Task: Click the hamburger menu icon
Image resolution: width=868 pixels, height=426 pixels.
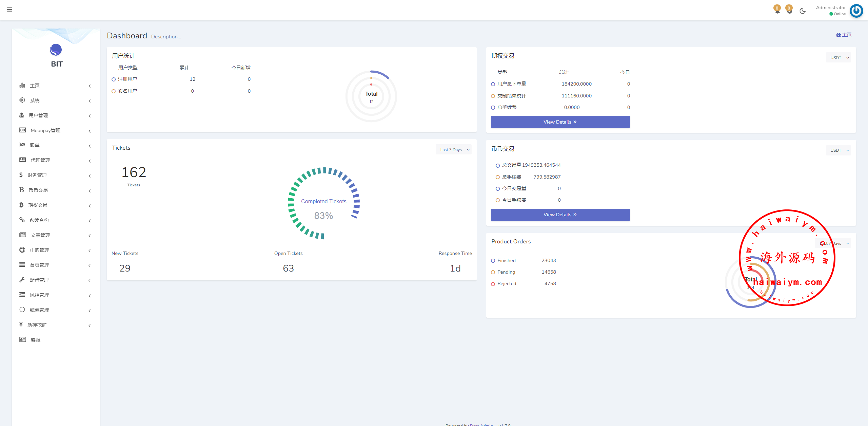Action: [9, 10]
